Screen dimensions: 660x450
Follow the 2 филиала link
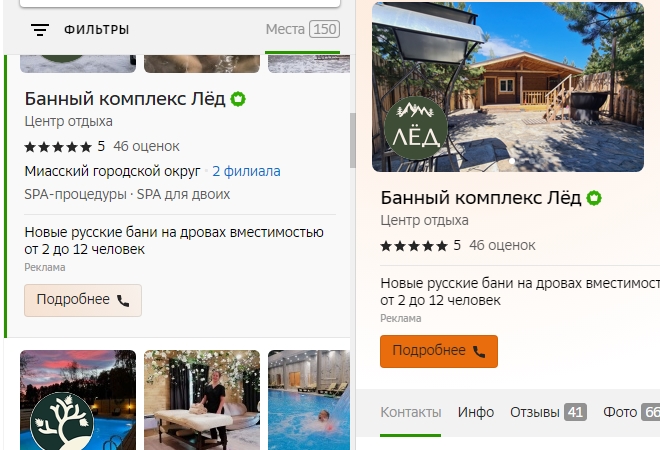coord(246,171)
